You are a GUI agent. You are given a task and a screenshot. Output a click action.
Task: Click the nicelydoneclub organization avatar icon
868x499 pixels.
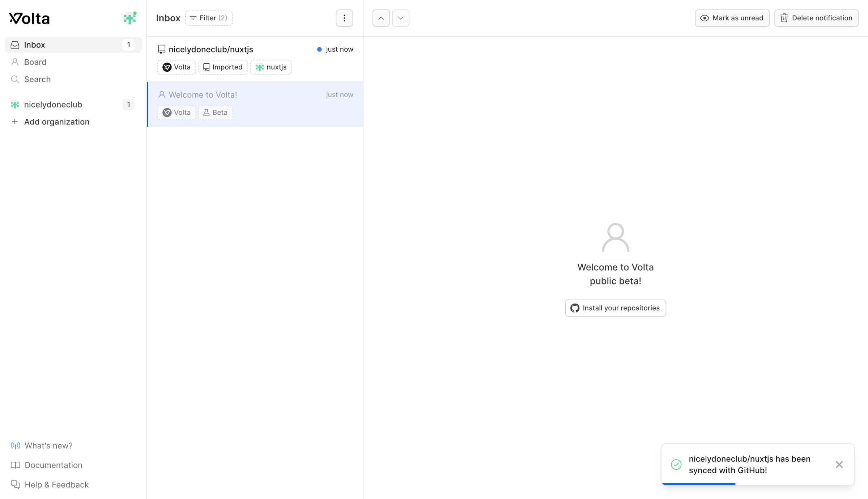[x=15, y=105]
